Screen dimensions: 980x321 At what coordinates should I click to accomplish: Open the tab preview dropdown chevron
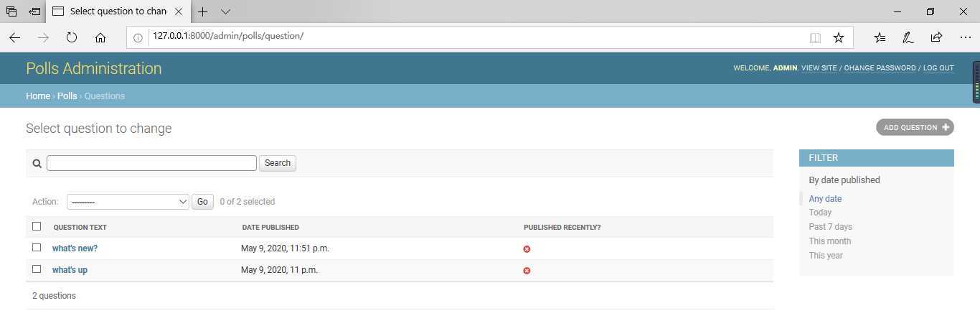(225, 11)
